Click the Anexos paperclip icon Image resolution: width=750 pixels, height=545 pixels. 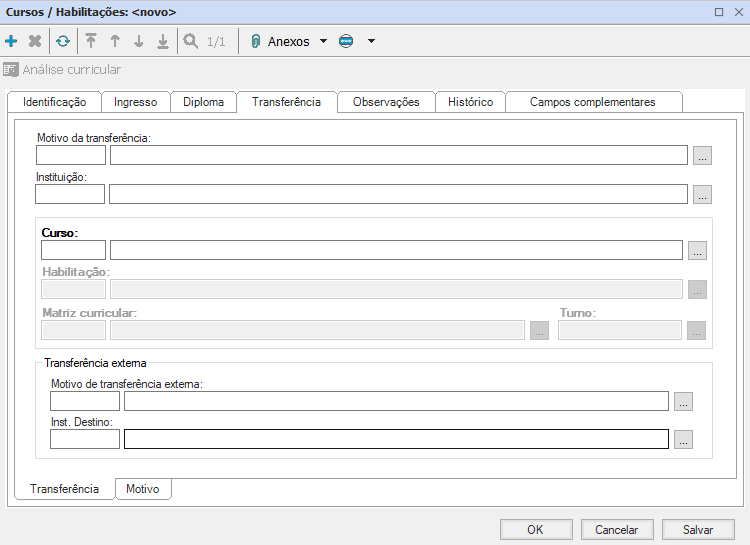tap(255, 41)
